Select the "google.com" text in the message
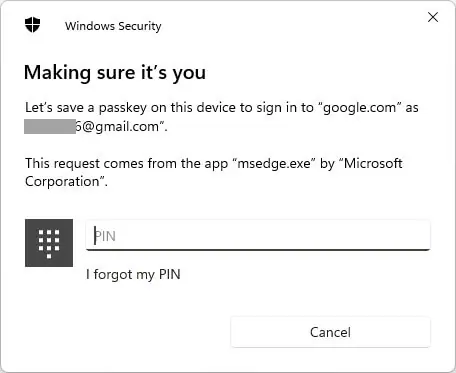456x373 pixels. [x=360, y=108]
